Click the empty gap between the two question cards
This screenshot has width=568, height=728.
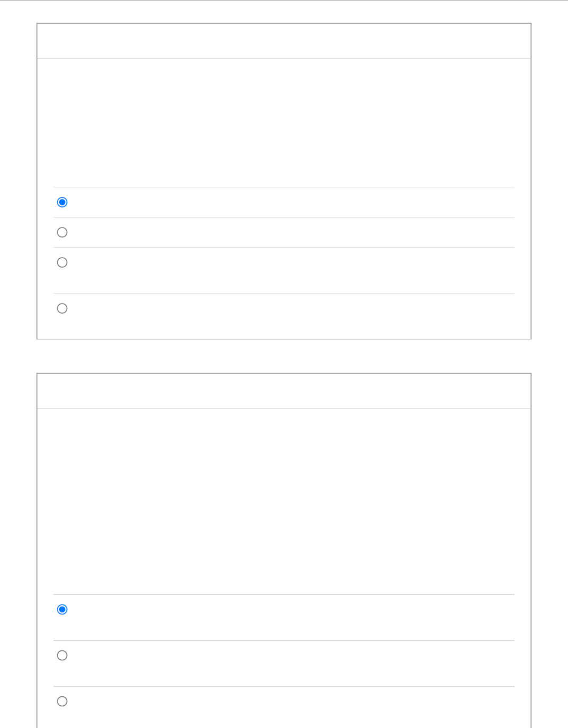(283, 356)
